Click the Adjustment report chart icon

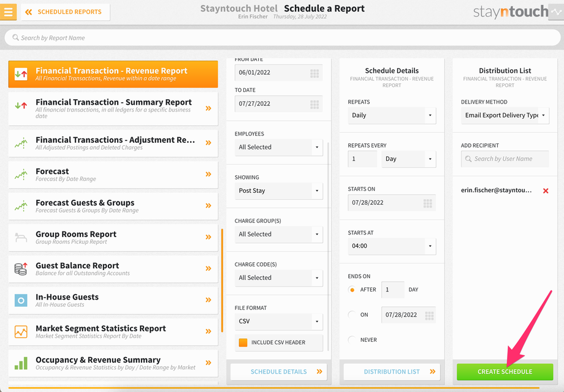[21, 143]
